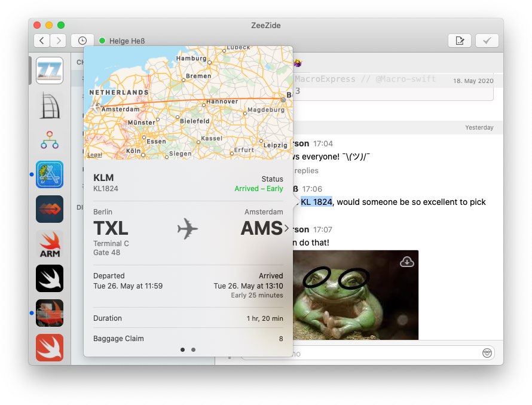The width and height of the screenshot is (532, 405).
Task: Select the ARM Swift workspace icon
Action: [x=50, y=244]
